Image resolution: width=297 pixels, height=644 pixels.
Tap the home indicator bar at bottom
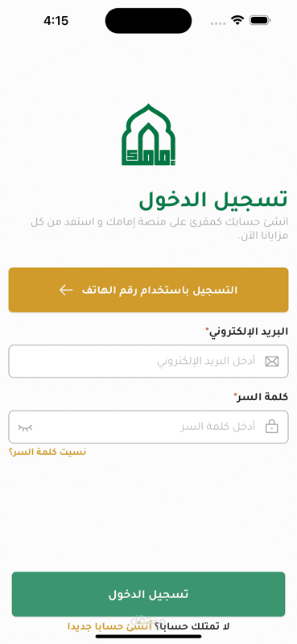click(148, 637)
